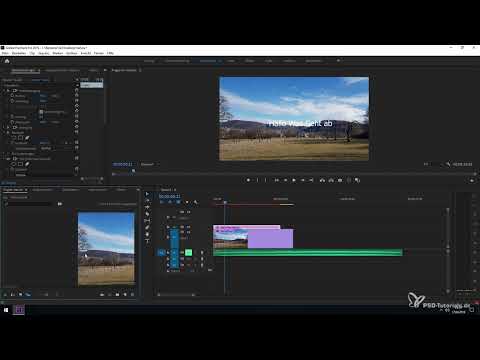Toggle Position animation stopwatch
This screenshot has height=360, width=480.
click(12, 96)
